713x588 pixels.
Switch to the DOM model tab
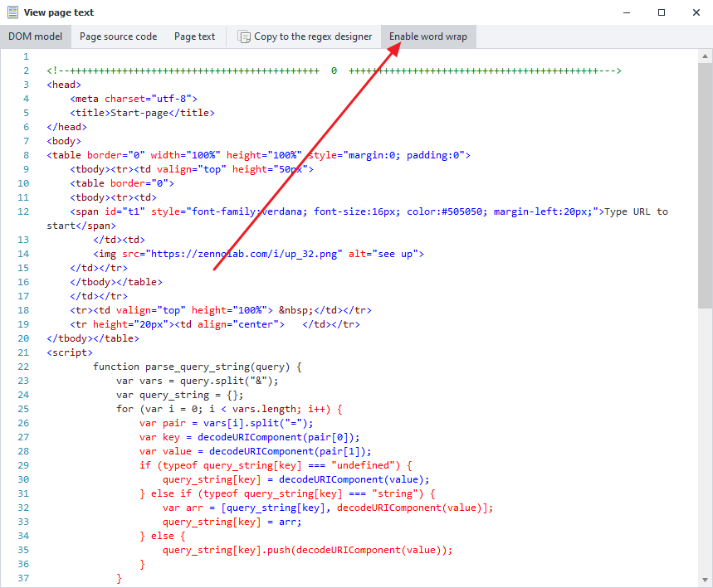point(36,36)
